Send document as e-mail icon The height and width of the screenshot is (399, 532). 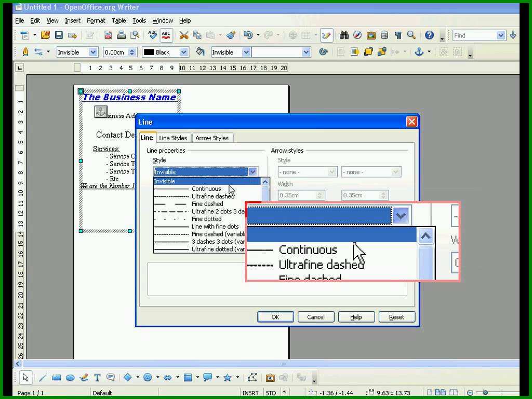pos(72,35)
